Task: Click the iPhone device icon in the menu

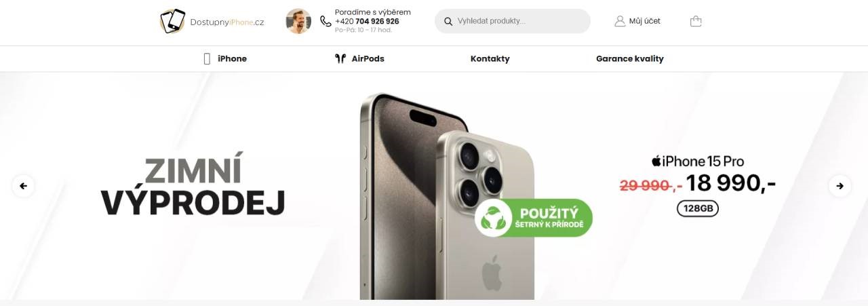Action: tap(207, 59)
